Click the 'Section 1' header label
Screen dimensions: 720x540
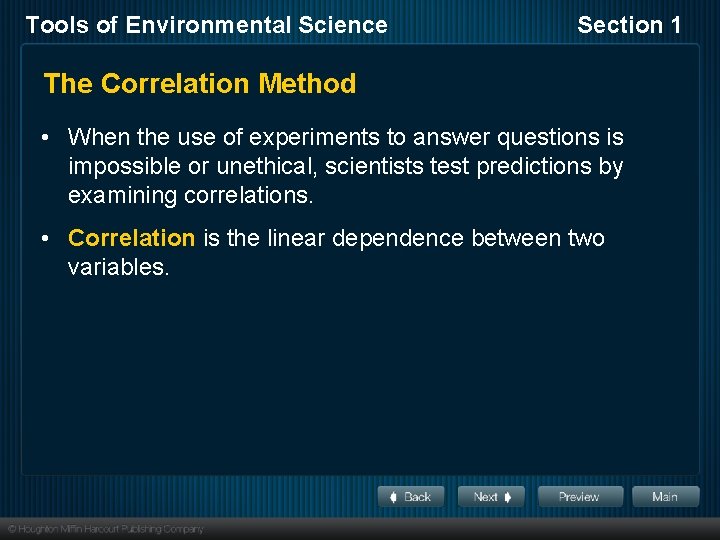click(629, 25)
